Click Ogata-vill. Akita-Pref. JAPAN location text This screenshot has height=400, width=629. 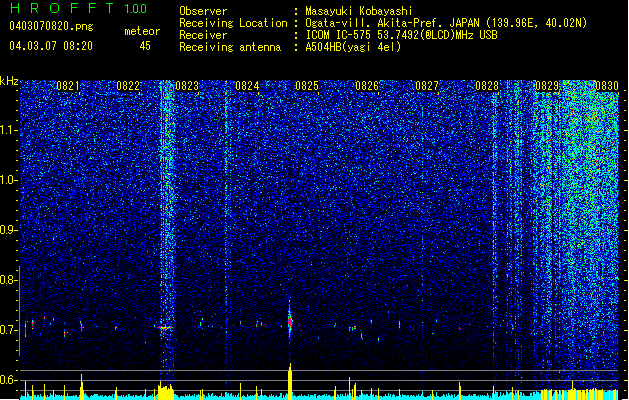[x=392, y=23]
